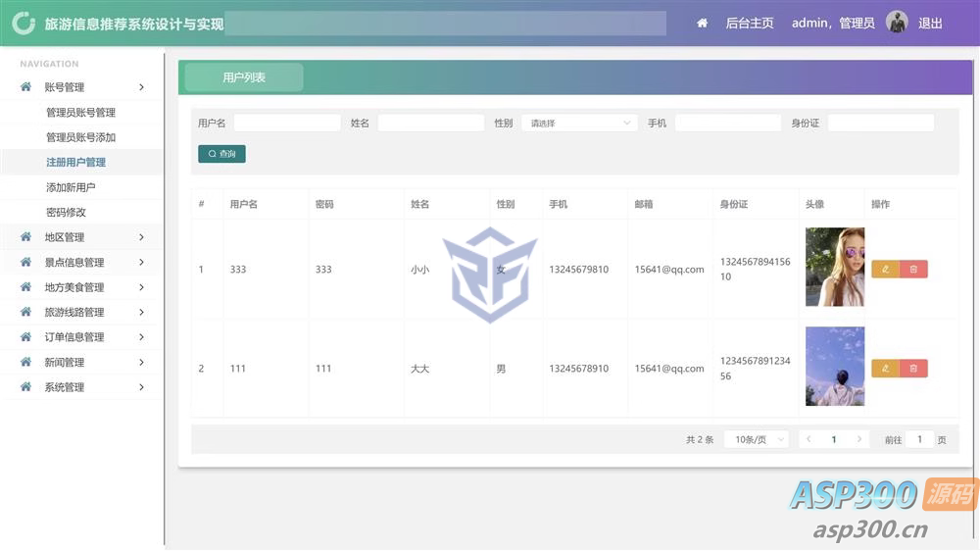Screen dimensions: 980x551
Task: Open 密码修改 submenu item
Action: click(x=66, y=213)
